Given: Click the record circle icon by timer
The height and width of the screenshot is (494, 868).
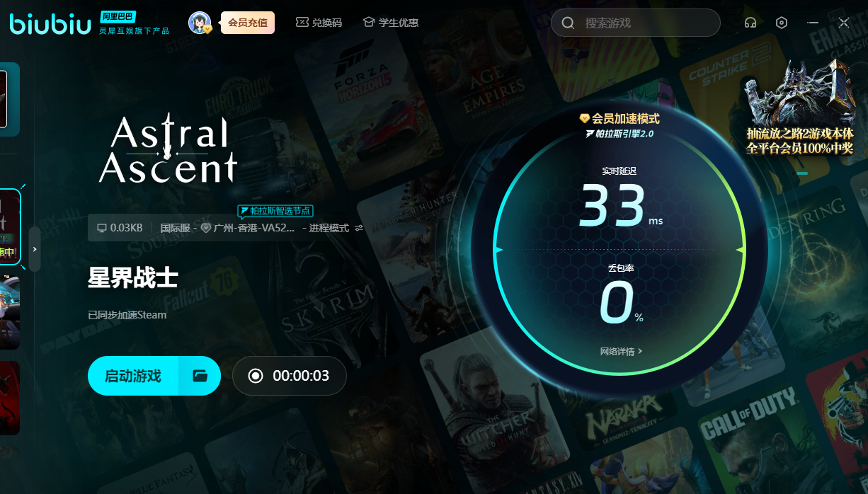Looking at the screenshot, I should coord(256,376).
